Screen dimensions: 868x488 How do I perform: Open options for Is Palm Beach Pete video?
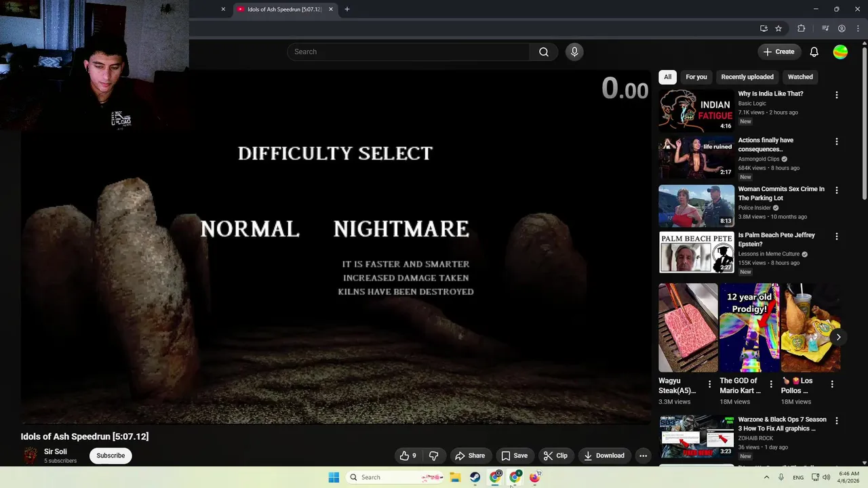pos(836,237)
